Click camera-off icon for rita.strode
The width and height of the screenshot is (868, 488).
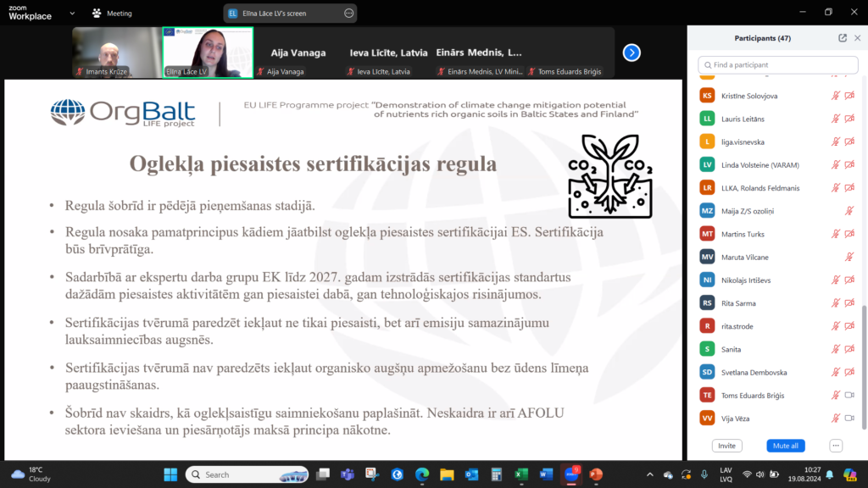tap(849, 326)
